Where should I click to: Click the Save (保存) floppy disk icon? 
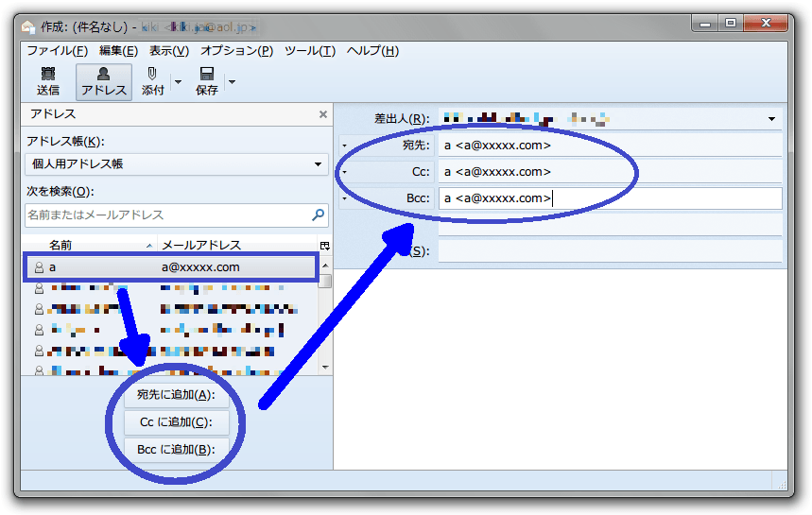(x=207, y=81)
